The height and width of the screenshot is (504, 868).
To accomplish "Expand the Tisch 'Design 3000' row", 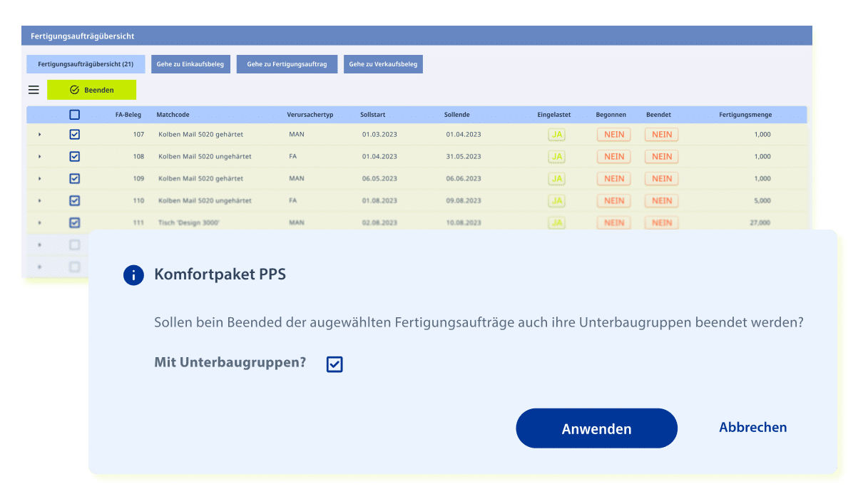I will [x=40, y=223].
